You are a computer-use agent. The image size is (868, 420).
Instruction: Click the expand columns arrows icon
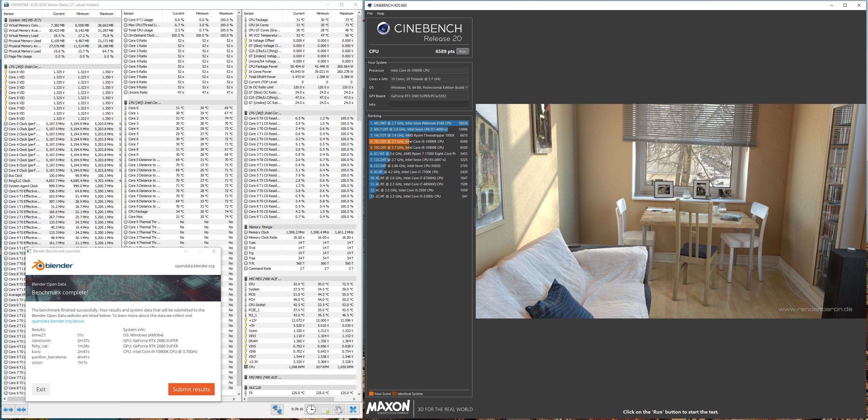point(9,410)
